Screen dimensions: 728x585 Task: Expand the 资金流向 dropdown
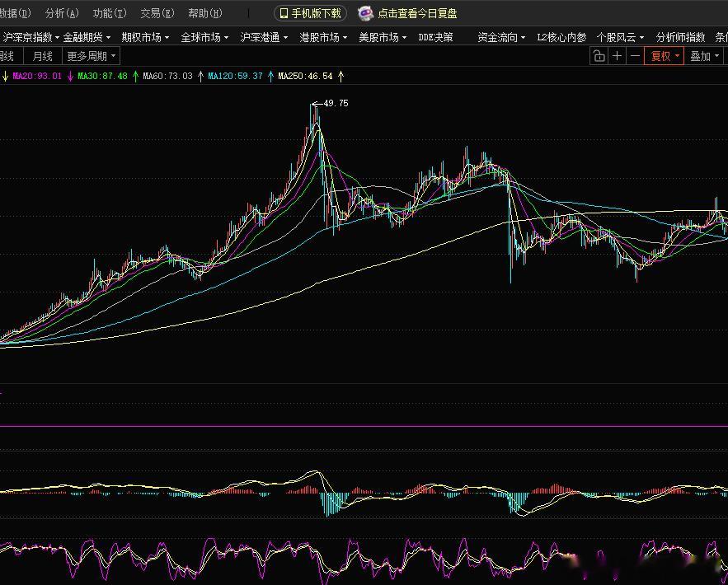point(501,37)
